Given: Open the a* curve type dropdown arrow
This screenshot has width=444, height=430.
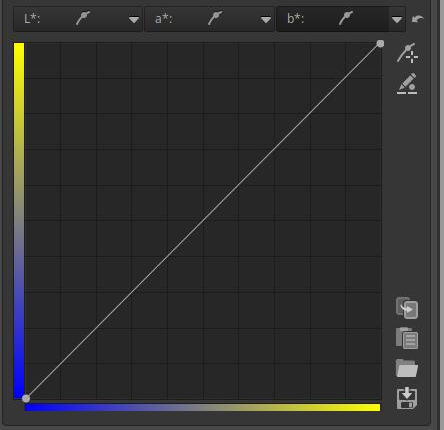Looking at the screenshot, I should [265, 20].
